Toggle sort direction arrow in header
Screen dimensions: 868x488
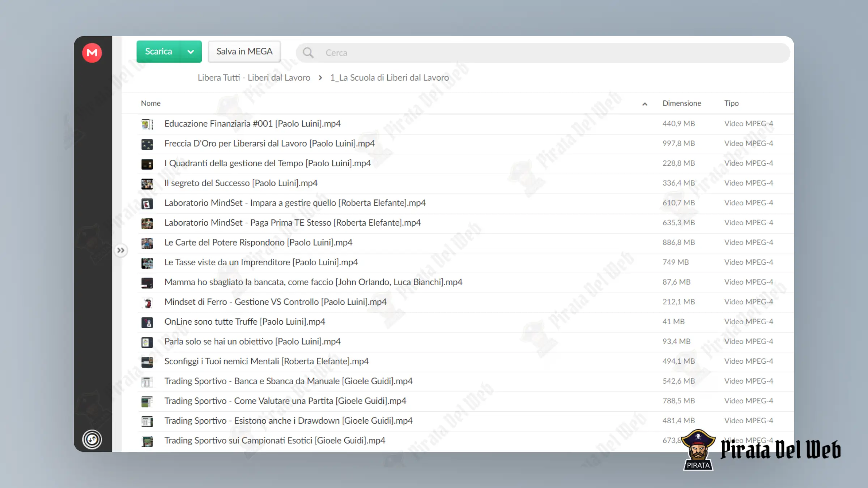click(x=644, y=104)
